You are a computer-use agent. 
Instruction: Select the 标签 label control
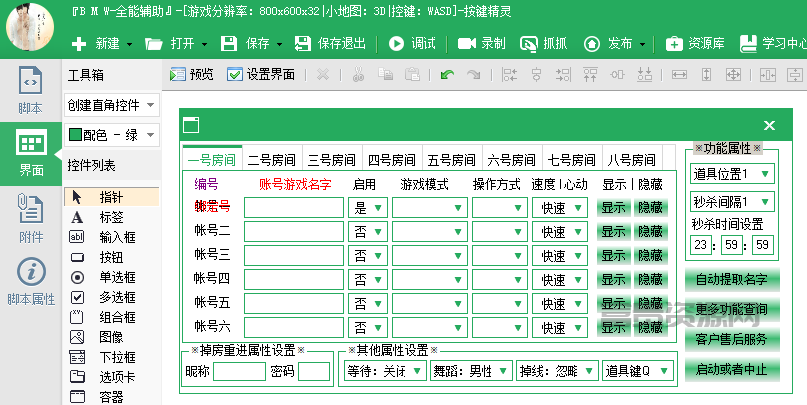112,217
